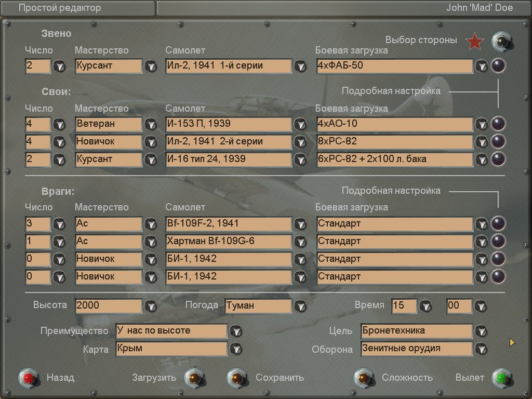The width and height of the screenshot is (532, 399).
Task: Click the Простой редактор title tab
Action: (x=78, y=8)
